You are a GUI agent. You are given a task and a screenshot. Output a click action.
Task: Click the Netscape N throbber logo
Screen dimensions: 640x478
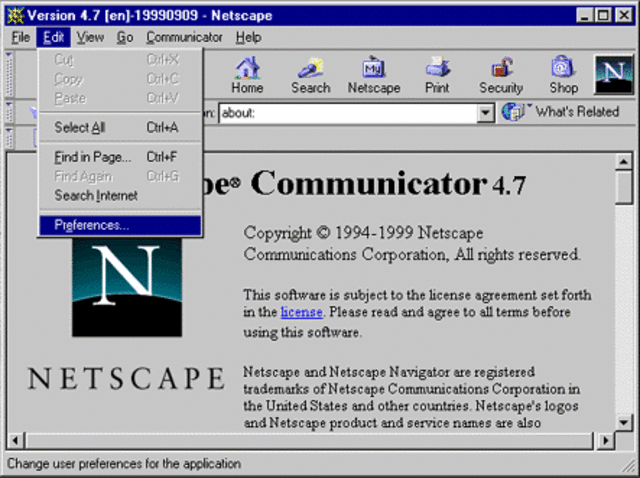[613, 75]
